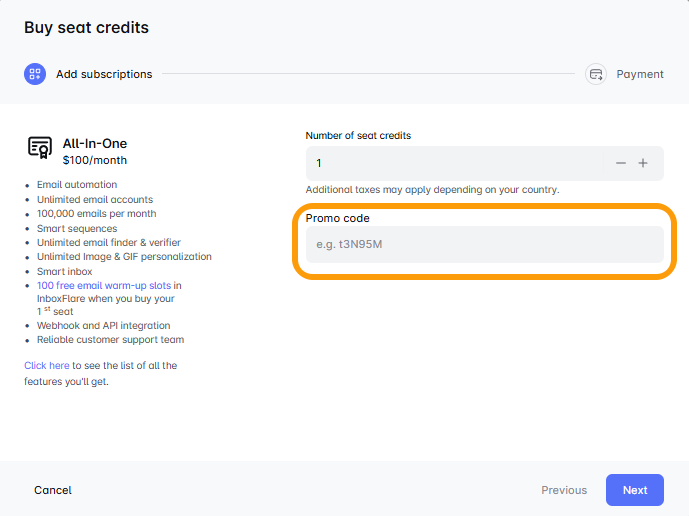Go back with the Previous button
Screen dimensions: 689x516
564,490
